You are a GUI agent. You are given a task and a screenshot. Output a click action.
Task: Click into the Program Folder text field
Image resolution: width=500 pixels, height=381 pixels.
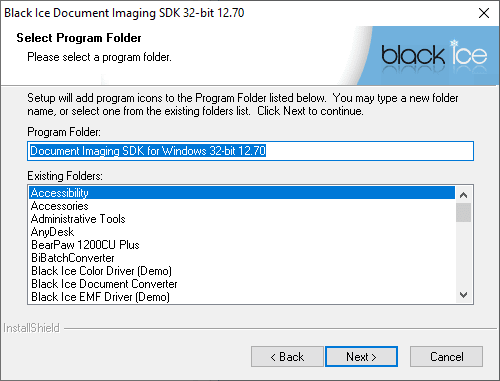tap(250, 151)
